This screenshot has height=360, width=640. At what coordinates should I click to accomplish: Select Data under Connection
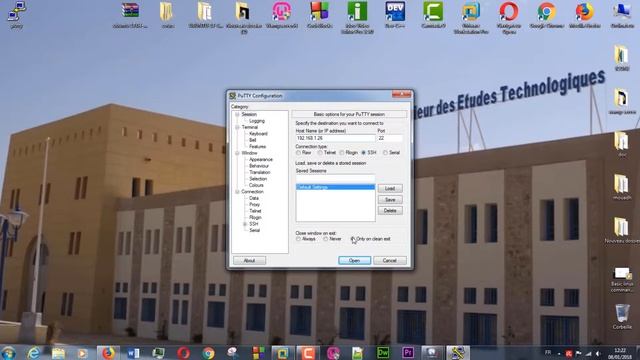[253, 198]
